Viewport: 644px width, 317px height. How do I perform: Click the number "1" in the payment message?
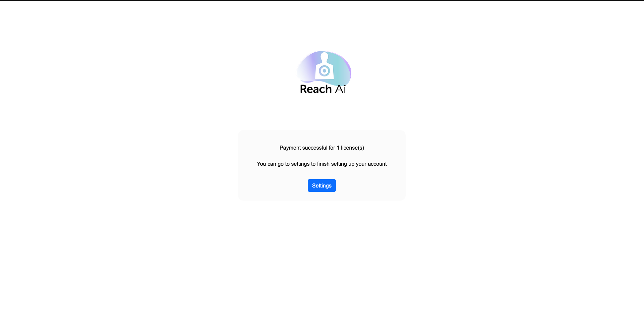(x=338, y=148)
